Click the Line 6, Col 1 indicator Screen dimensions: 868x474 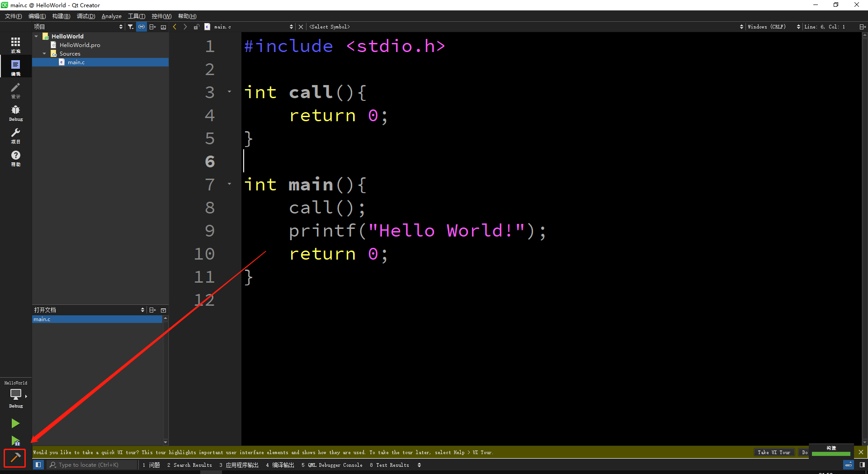[x=825, y=27]
